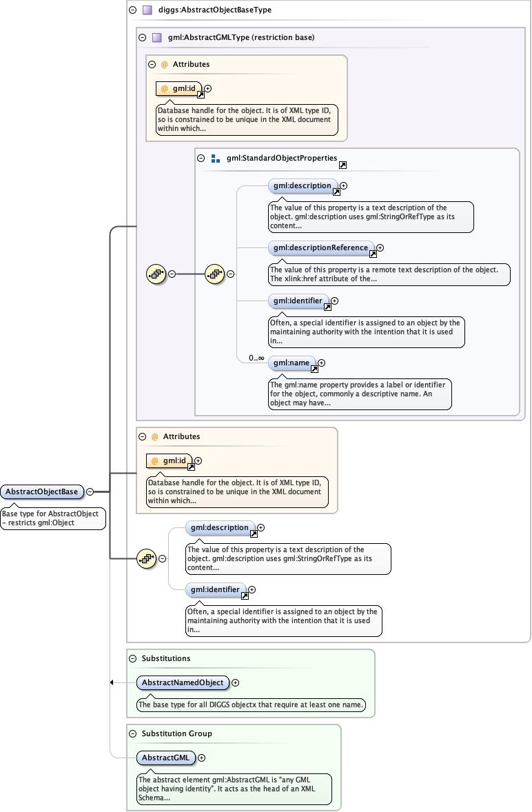Expand the AbstractGML element
Image resolution: width=532 pixels, height=812 pixels.
[x=202, y=758]
